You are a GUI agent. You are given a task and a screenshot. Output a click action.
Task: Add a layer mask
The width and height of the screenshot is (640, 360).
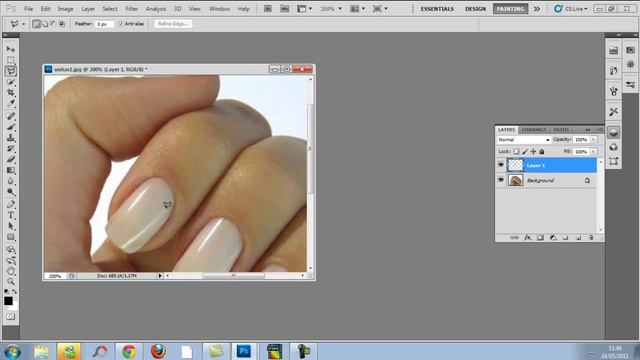[x=540, y=238]
